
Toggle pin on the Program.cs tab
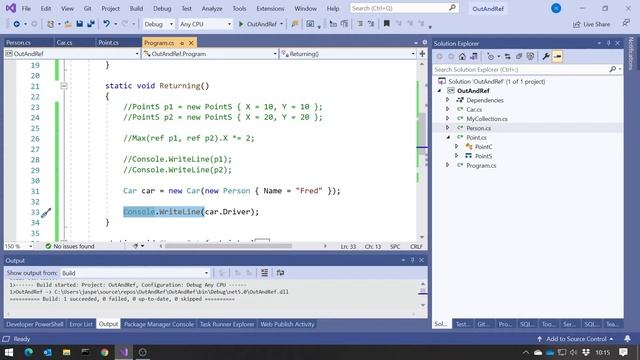(x=182, y=43)
